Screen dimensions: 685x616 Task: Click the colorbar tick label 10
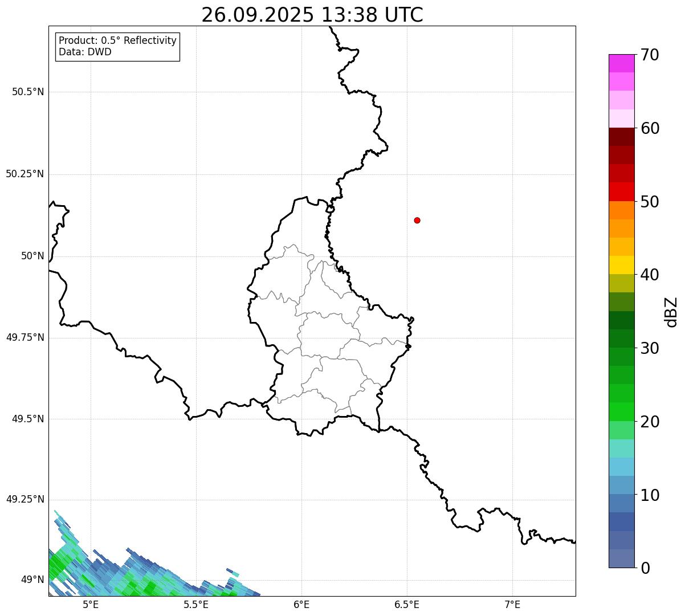point(650,495)
